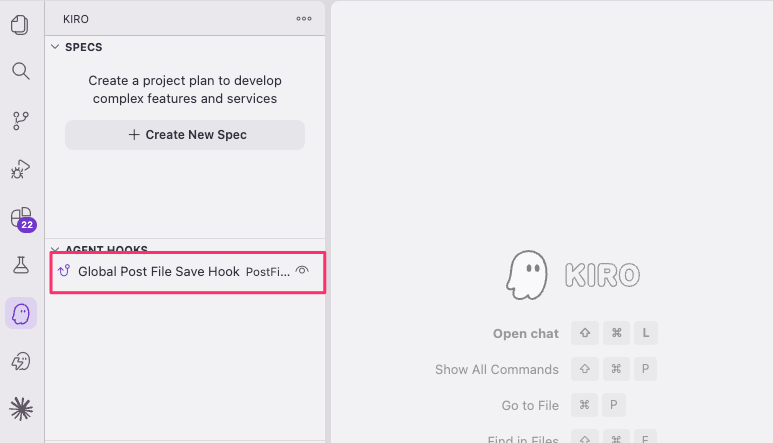Collapse the SPECS section chevron
The height and width of the screenshot is (443, 773).
point(55,47)
